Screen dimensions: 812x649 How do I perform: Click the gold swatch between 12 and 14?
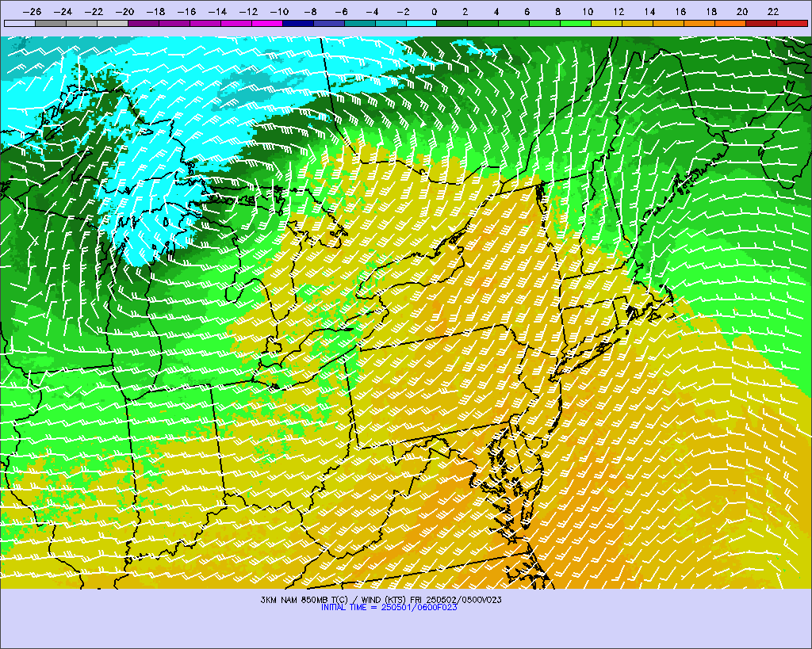[x=638, y=23]
